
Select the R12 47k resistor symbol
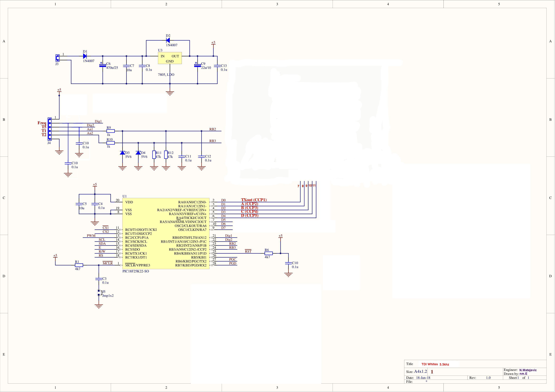pos(166,155)
